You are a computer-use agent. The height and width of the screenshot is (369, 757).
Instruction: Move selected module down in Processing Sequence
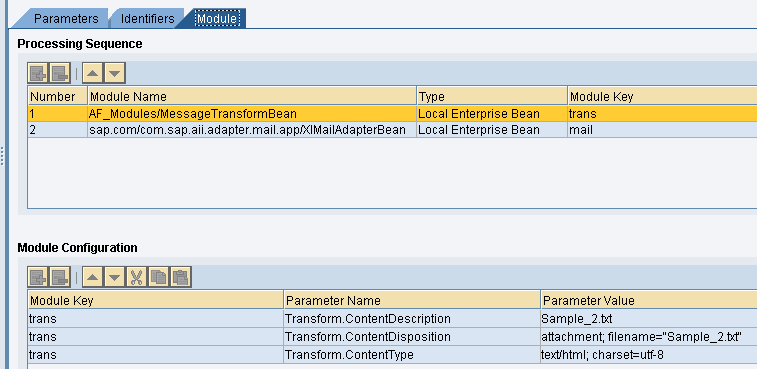click(x=115, y=73)
